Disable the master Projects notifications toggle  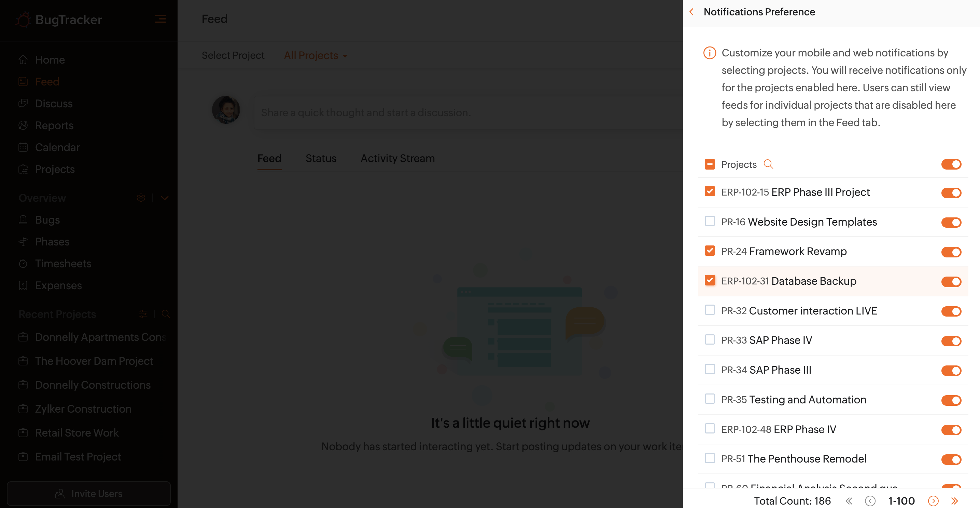point(951,164)
